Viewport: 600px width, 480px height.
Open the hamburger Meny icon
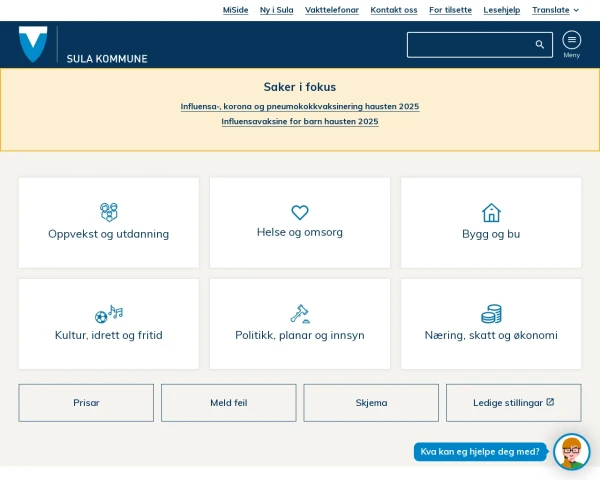click(571, 40)
